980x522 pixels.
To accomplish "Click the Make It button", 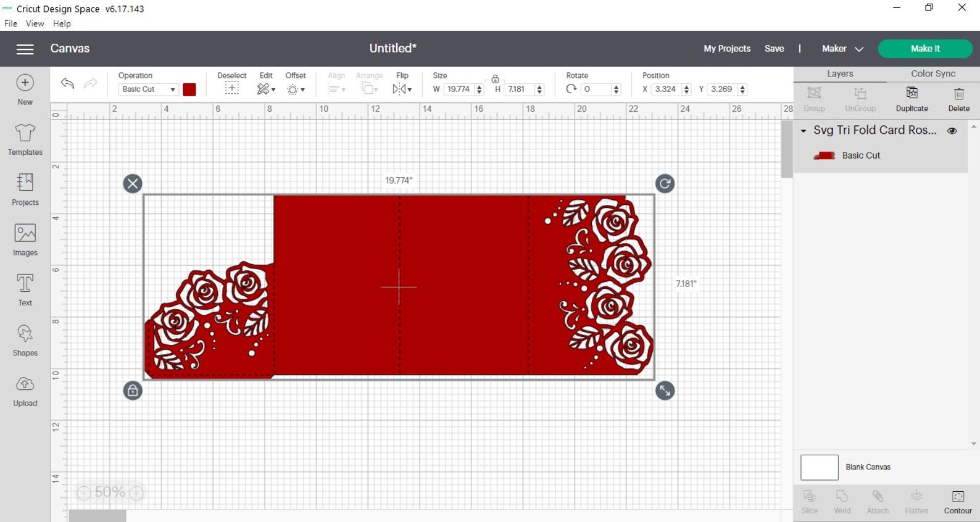I will pos(925,49).
